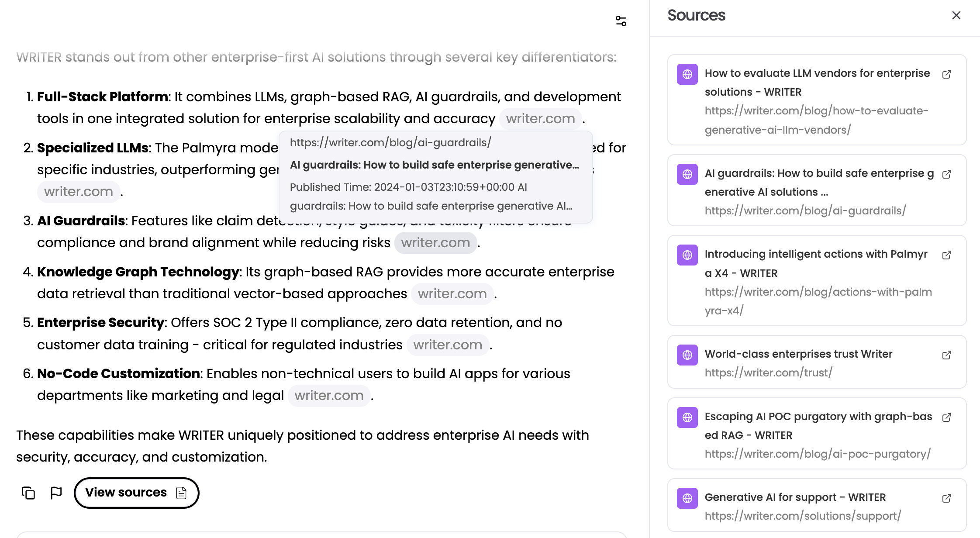
Task: Click globe icon of 'Escaping AI POC purgatory' card
Action: [687, 417]
